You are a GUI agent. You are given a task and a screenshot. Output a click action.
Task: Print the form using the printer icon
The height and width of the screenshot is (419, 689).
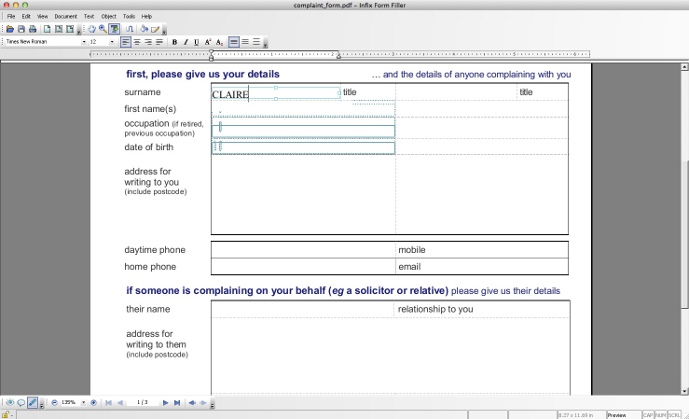tap(33, 29)
